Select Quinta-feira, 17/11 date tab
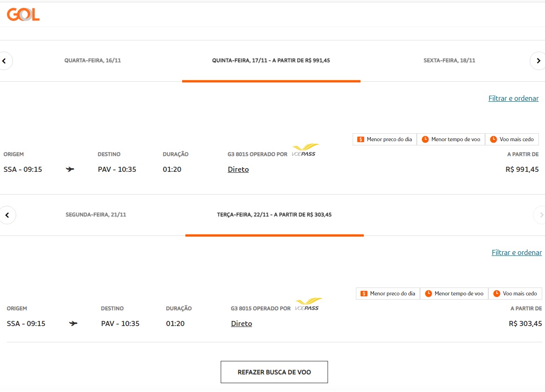Viewport: 545px width, 392px height. [x=271, y=61]
